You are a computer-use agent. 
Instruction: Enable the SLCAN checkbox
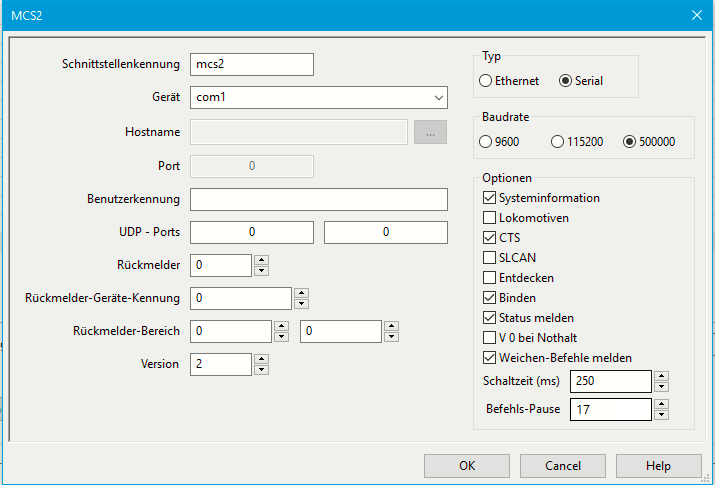489,258
